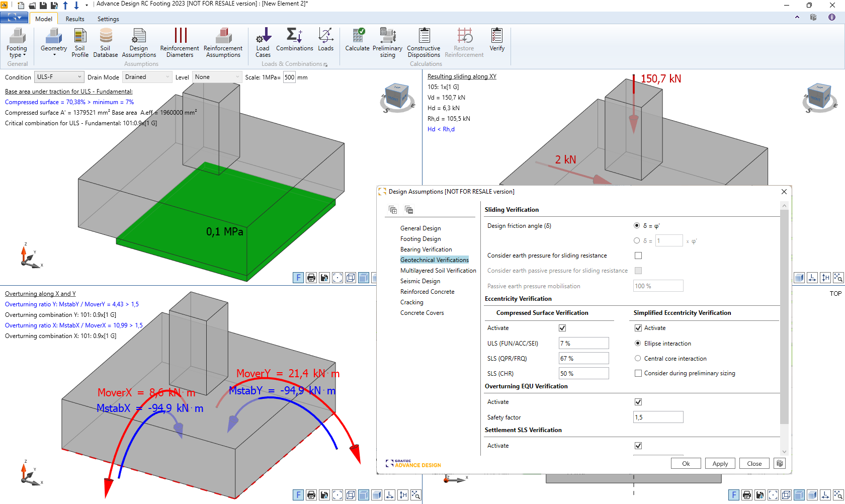This screenshot has width=845, height=504.
Task: Switch to the Results tab
Action: click(75, 19)
